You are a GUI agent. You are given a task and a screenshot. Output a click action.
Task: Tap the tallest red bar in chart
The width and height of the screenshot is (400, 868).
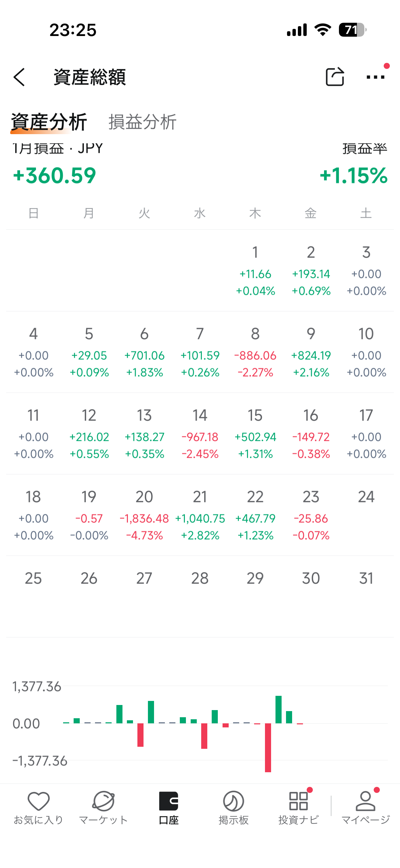point(268,747)
